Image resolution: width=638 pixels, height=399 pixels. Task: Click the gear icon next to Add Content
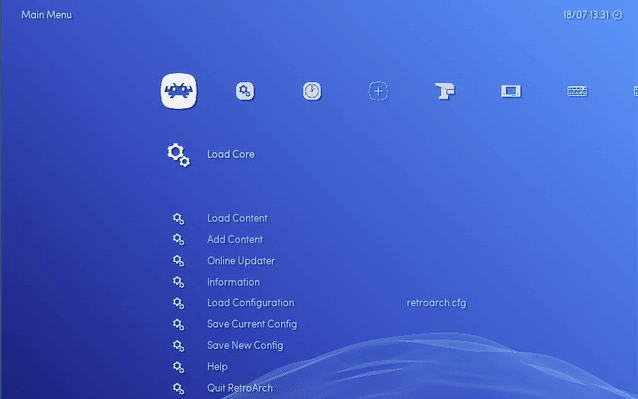178,240
